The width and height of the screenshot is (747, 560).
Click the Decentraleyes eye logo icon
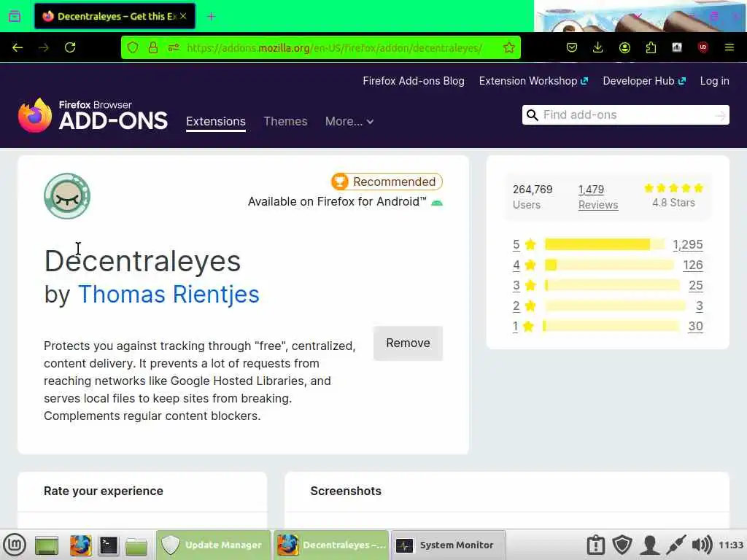(67, 195)
